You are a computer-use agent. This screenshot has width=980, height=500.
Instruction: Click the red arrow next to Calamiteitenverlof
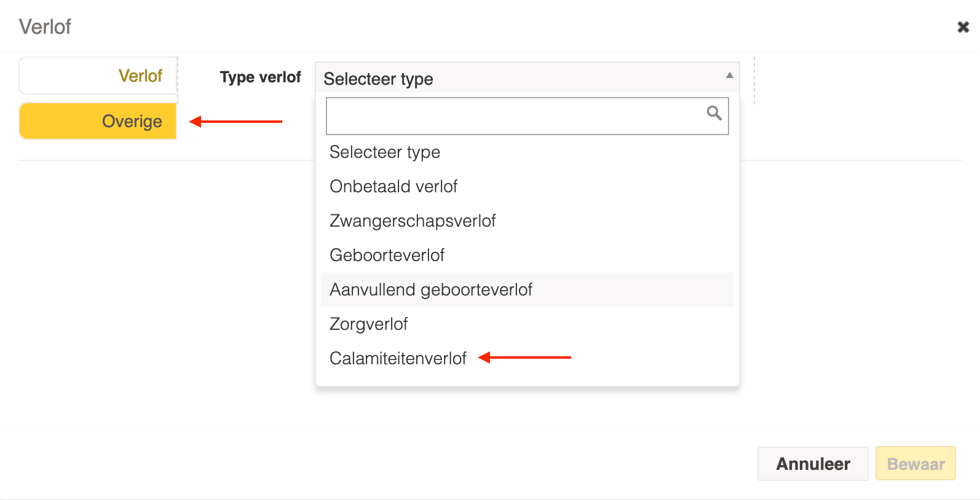(524, 357)
